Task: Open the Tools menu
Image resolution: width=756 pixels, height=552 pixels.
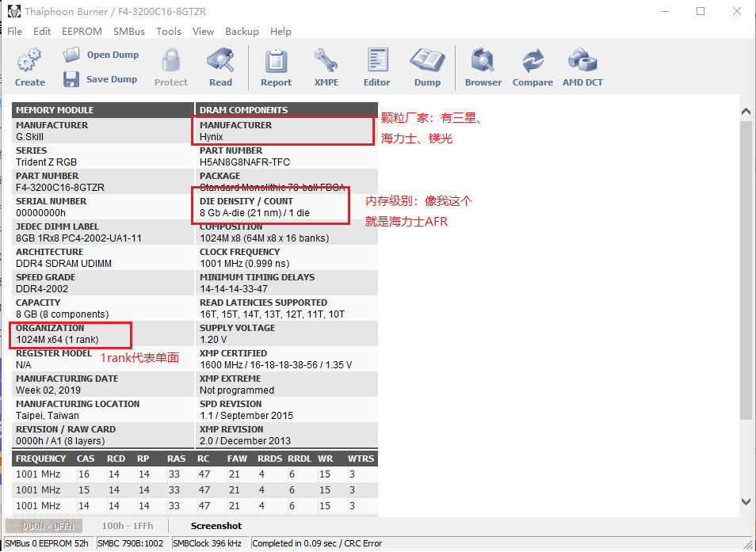Action: pyautogui.click(x=169, y=32)
